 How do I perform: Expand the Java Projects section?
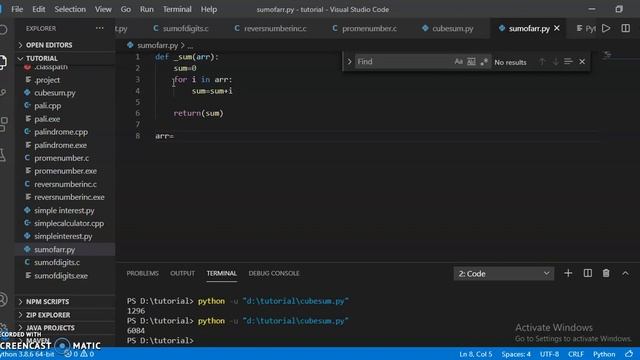coord(65,328)
